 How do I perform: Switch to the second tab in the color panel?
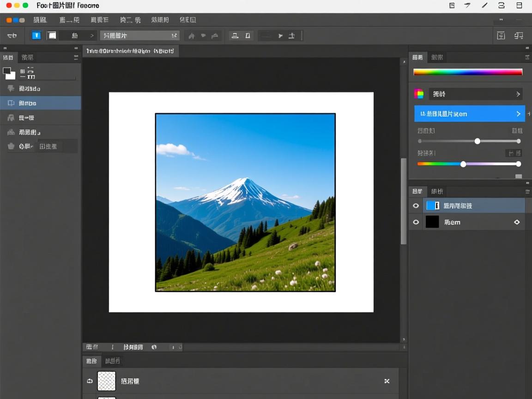coord(437,57)
